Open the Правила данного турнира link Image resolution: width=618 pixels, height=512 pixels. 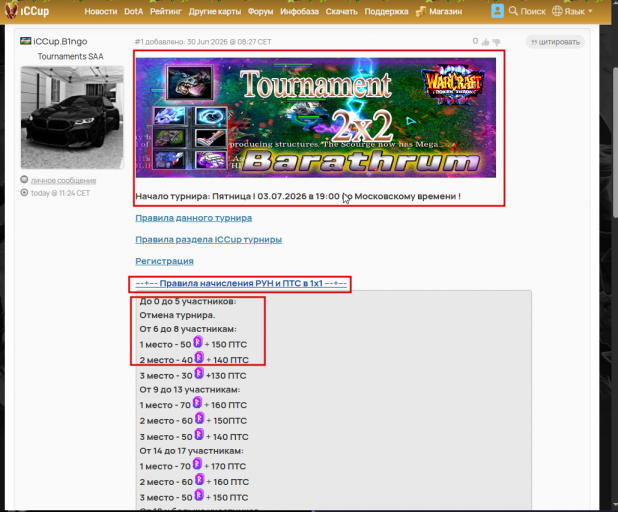click(194, 218)
